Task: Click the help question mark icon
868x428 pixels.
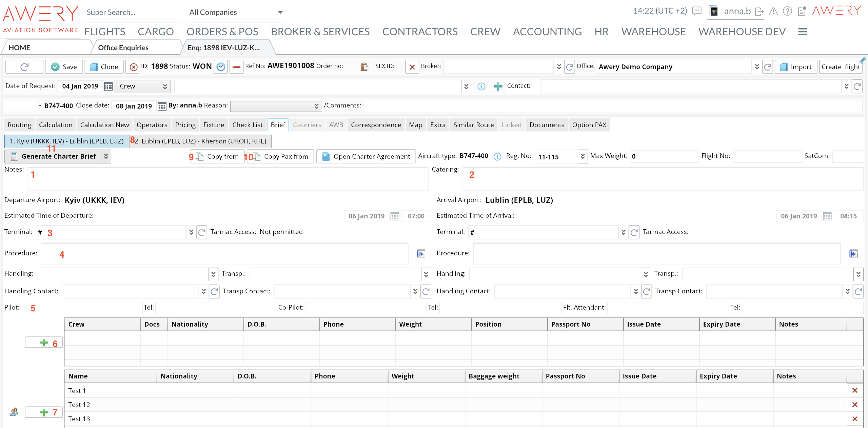Action: [787, 12]
